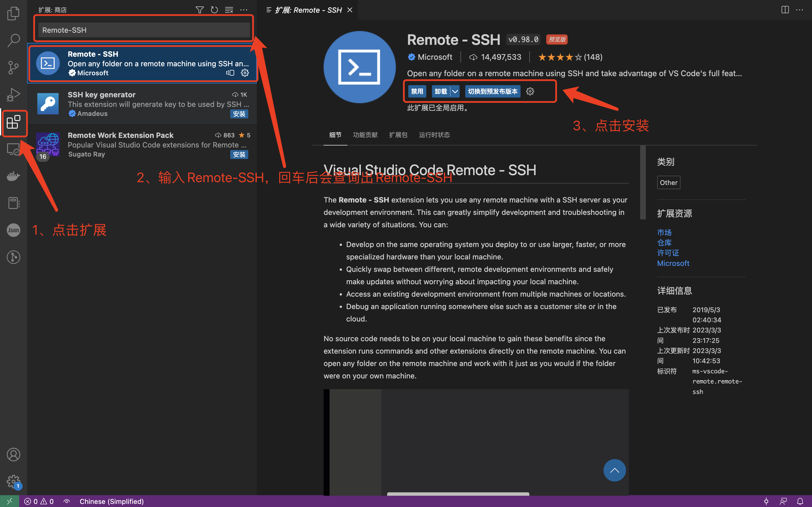812x507 pixels.
Task: Click the eye icon in status bar
Action: [67, 501]
